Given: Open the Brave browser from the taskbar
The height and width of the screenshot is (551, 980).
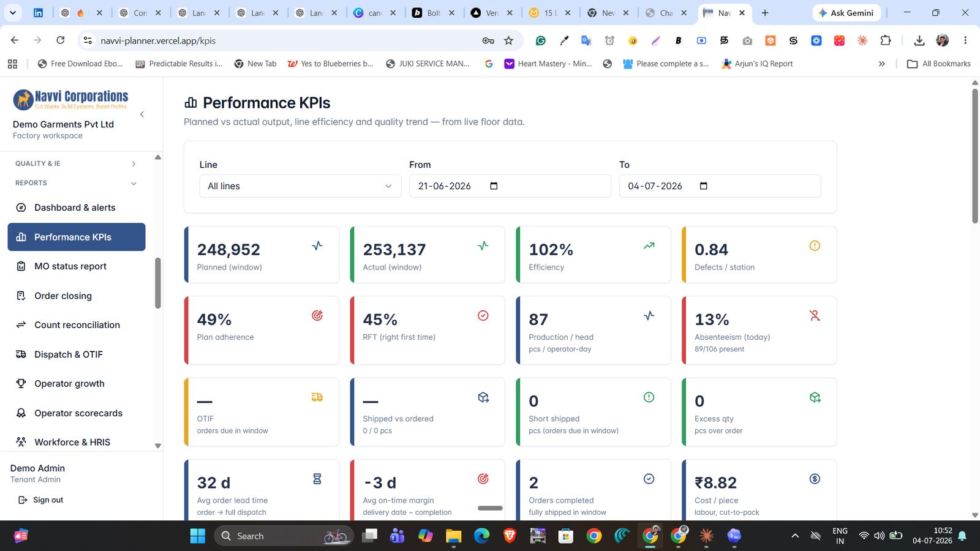Looking at the screenshot, I should (510, 536).
